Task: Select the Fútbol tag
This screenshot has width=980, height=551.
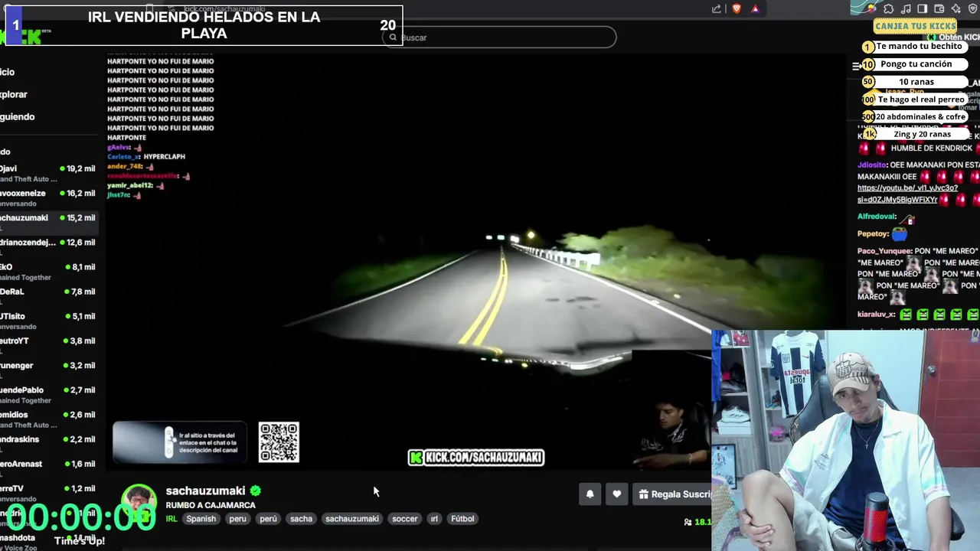Action: (462, 518)
